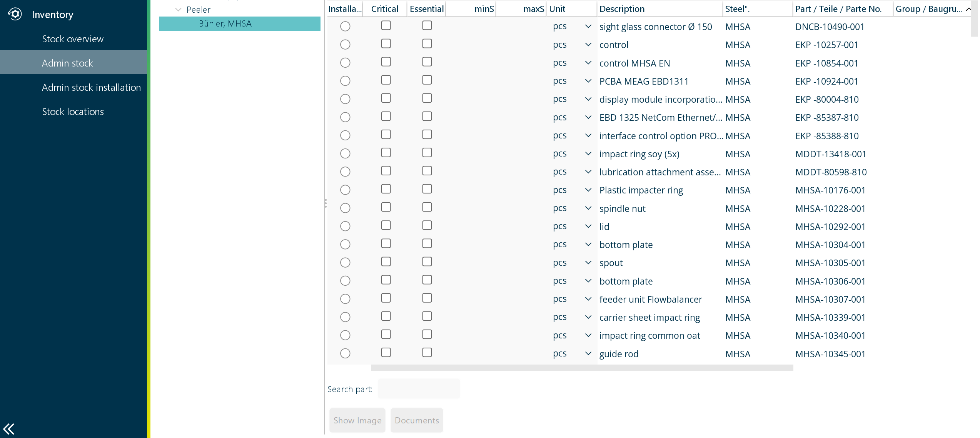
Task: Select radio button for Plastic impacter ring
Action: point(345,190)
